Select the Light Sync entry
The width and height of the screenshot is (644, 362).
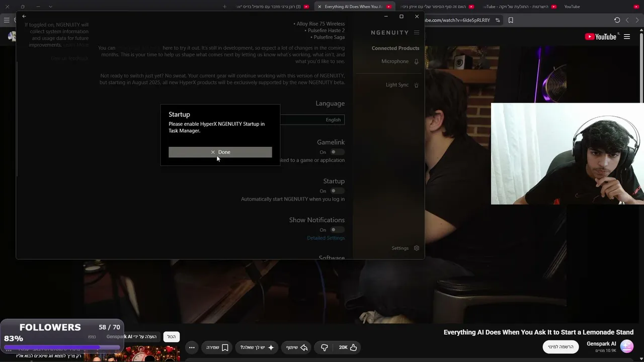tap(397, 85)
